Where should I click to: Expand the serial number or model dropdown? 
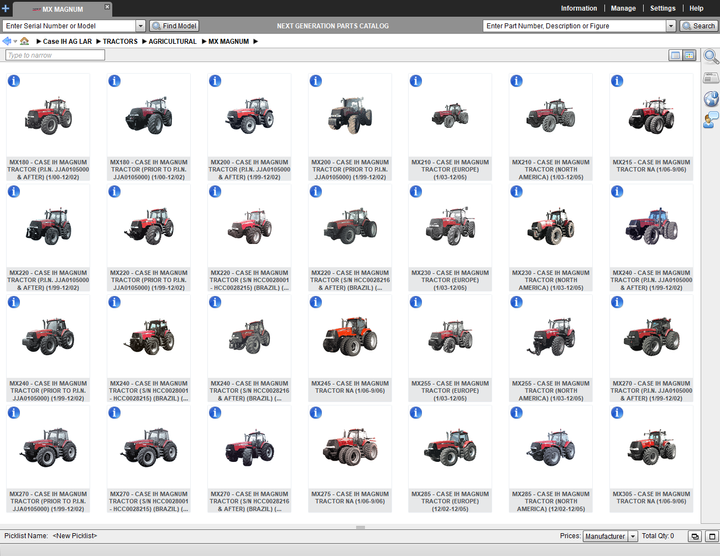coord(141,26)
